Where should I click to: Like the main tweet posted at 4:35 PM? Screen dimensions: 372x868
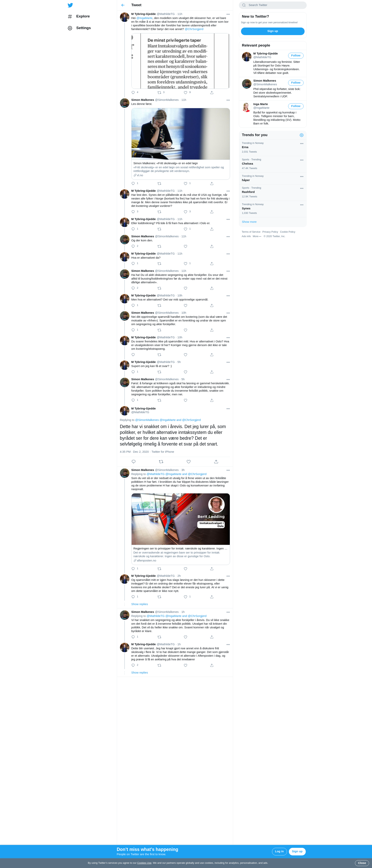tap(189, 462)
